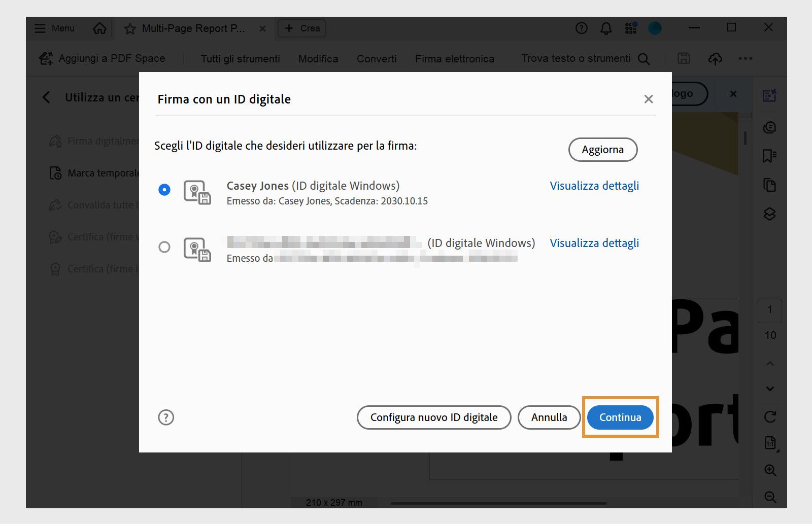Click the previous page up chevron
812x524 pixels.
[770, 363]
